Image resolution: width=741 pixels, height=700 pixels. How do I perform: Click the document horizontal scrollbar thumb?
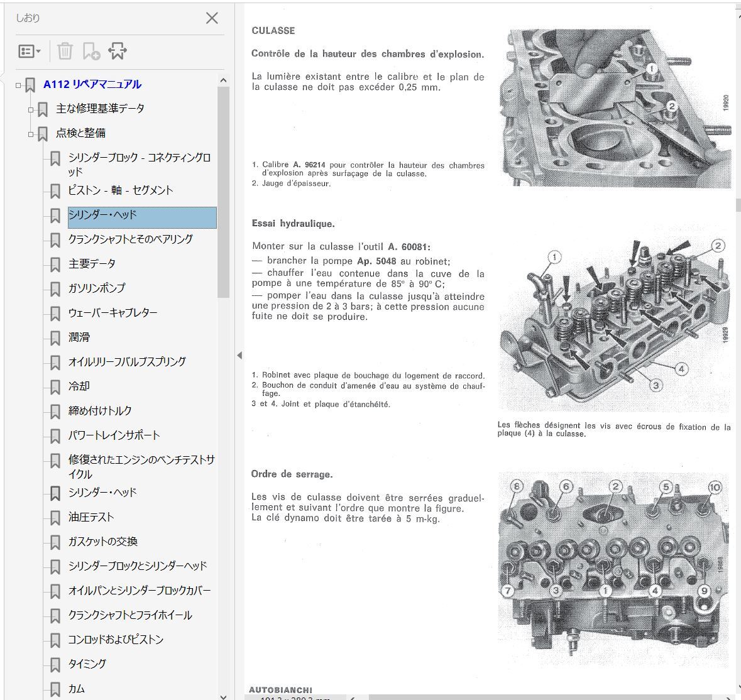pos(540,697)
